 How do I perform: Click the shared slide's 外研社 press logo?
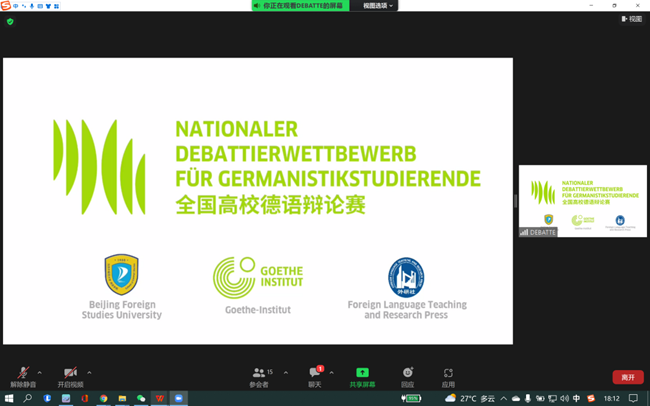406,277
